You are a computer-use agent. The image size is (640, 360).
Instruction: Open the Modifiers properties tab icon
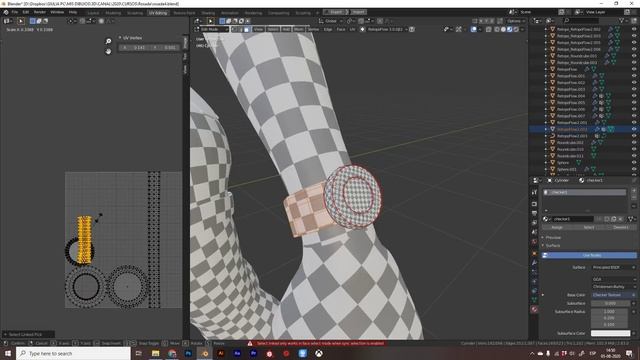(534, 263)
